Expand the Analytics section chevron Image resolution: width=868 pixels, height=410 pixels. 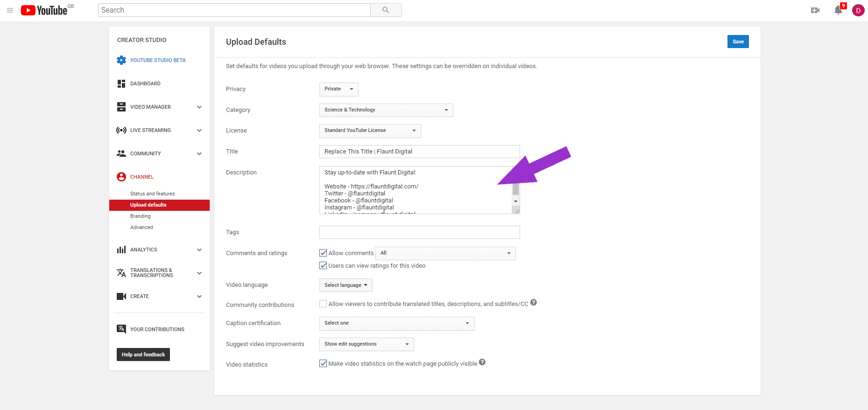tap(199, 250)
